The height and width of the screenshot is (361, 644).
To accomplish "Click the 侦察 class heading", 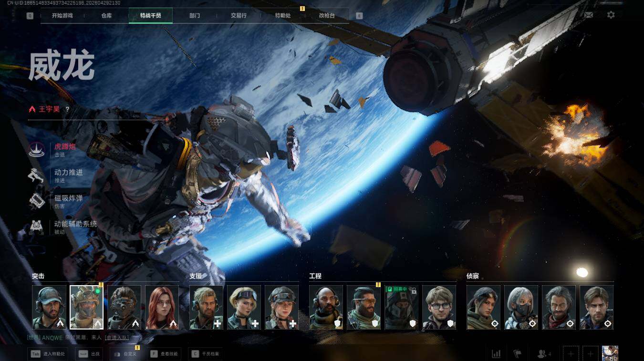I will (473, 276).
